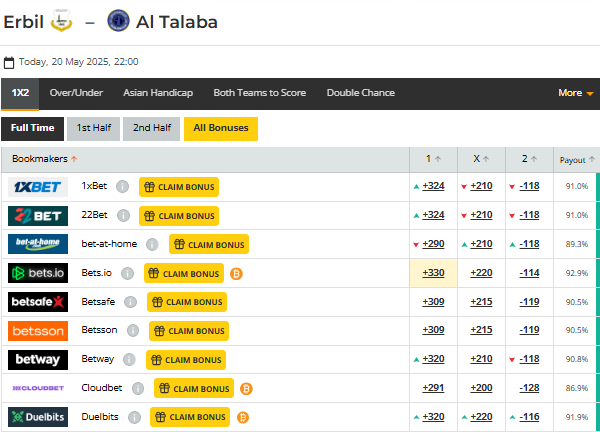Click the Erbil team crest icon
Viewport: 600px width, 432px height.
(62, 21)
